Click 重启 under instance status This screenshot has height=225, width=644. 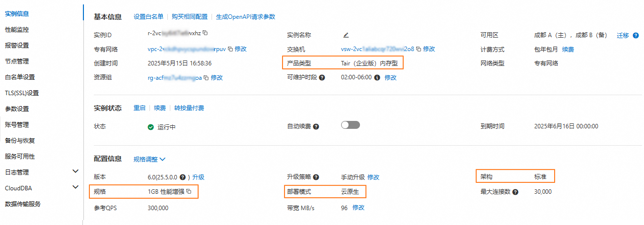click(140, 108)
